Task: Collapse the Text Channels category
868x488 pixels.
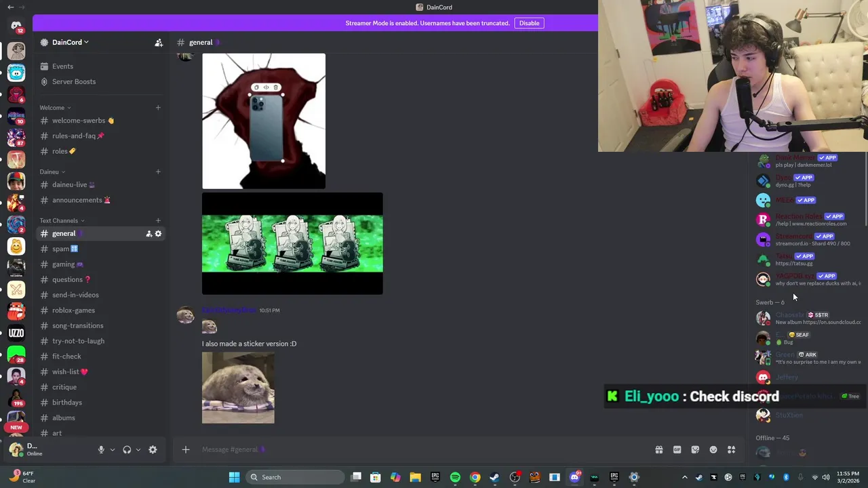Action: pyautogui.click(x=62, y=221)
